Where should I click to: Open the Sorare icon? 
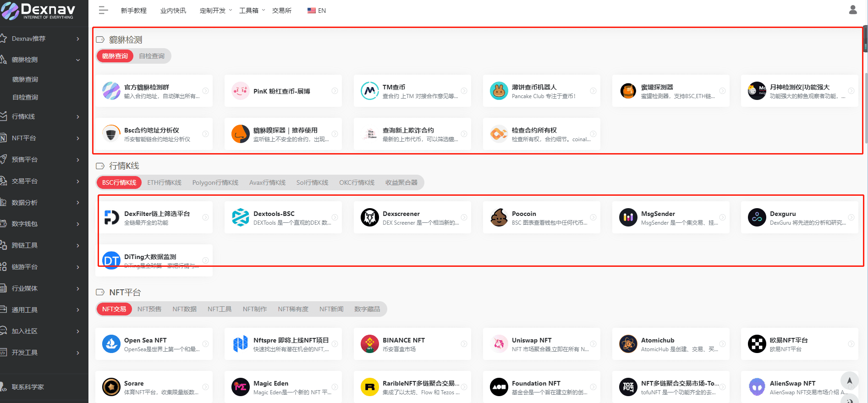111,387
